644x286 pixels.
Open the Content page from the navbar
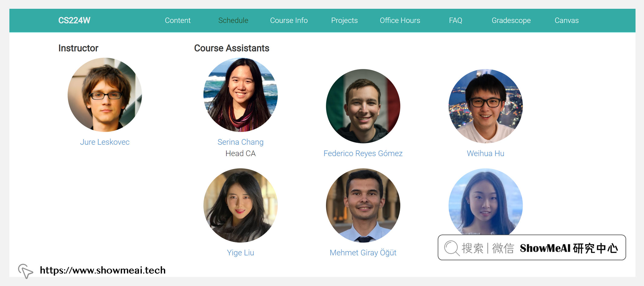tap(178, 20)
